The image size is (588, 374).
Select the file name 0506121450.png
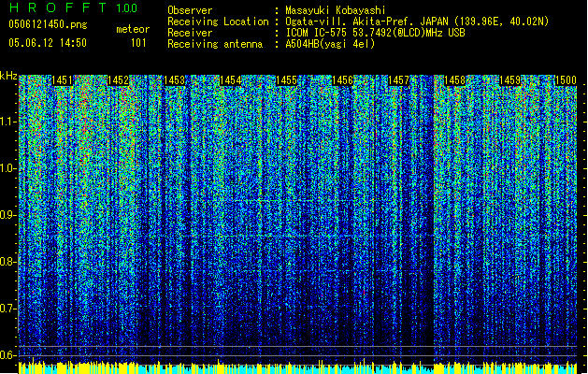pos(48,24)
